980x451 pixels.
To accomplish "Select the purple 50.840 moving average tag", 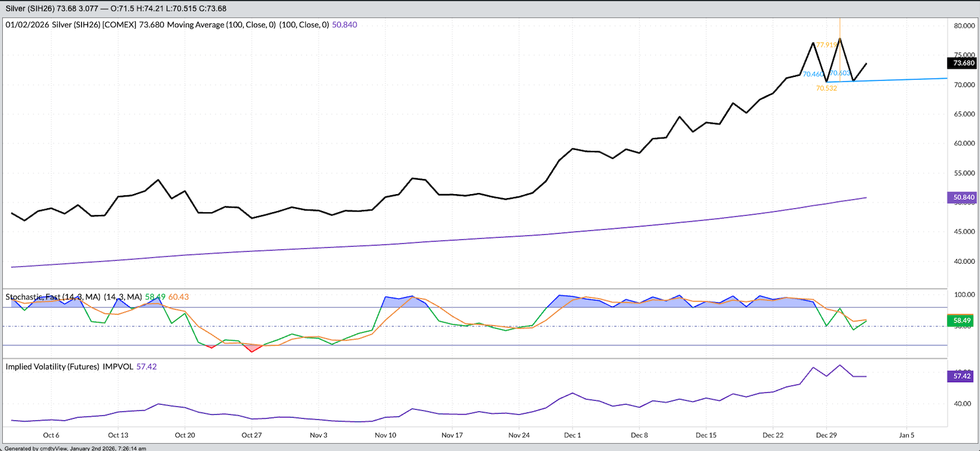I will click(964, 197).
